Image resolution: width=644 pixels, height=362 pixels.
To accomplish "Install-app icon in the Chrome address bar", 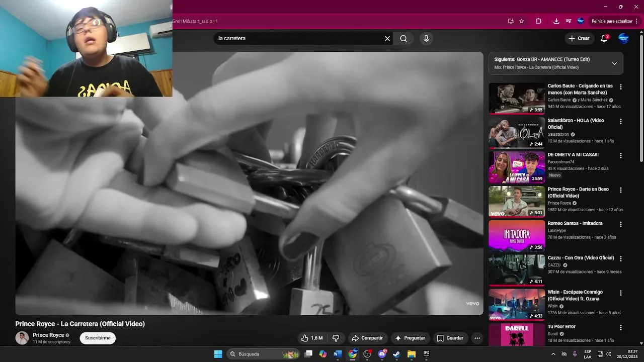I will [511, 21].
